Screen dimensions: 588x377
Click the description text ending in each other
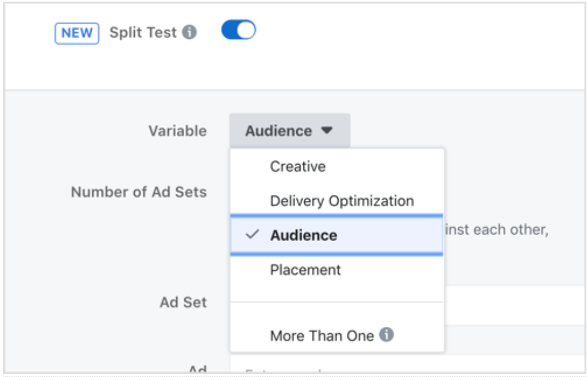(x=496, y=230)
